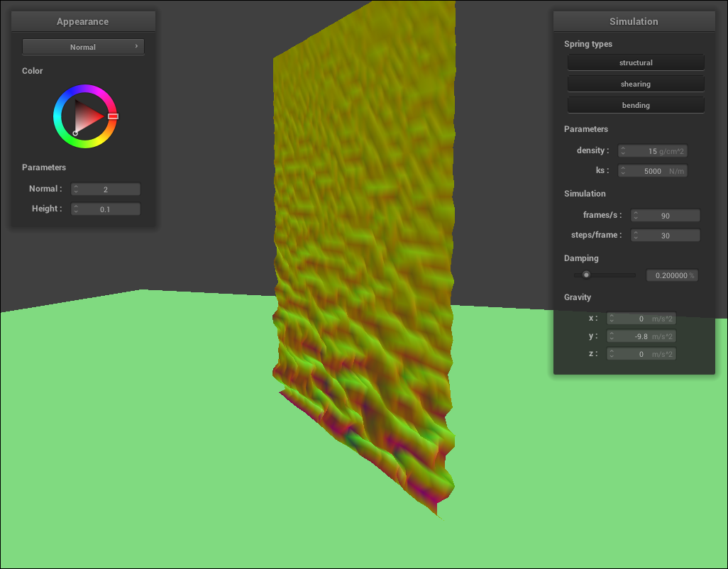This screenshot has height=569, width=728.
Task: Click the frames/s value field
Action: [x=666, y=216]
